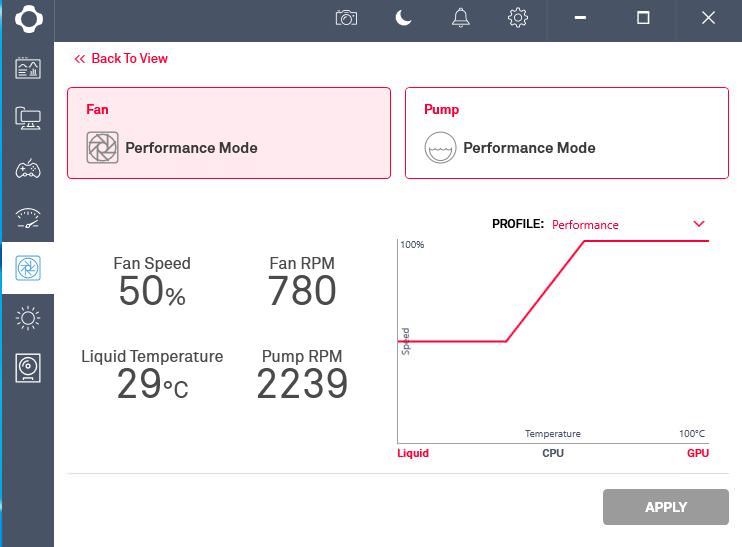Click the camera screenshot icon

click(x=346, y=18)
